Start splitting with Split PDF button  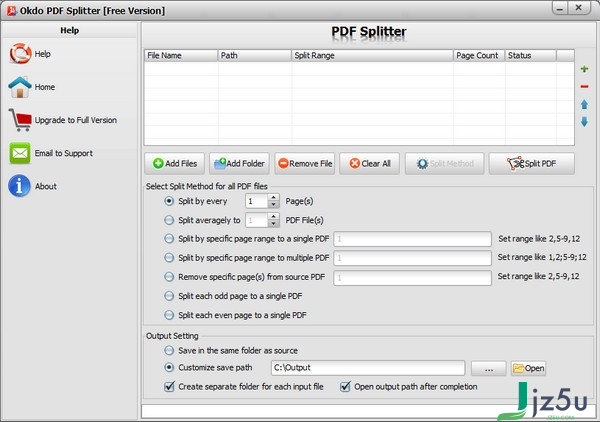tap(532, 163)
